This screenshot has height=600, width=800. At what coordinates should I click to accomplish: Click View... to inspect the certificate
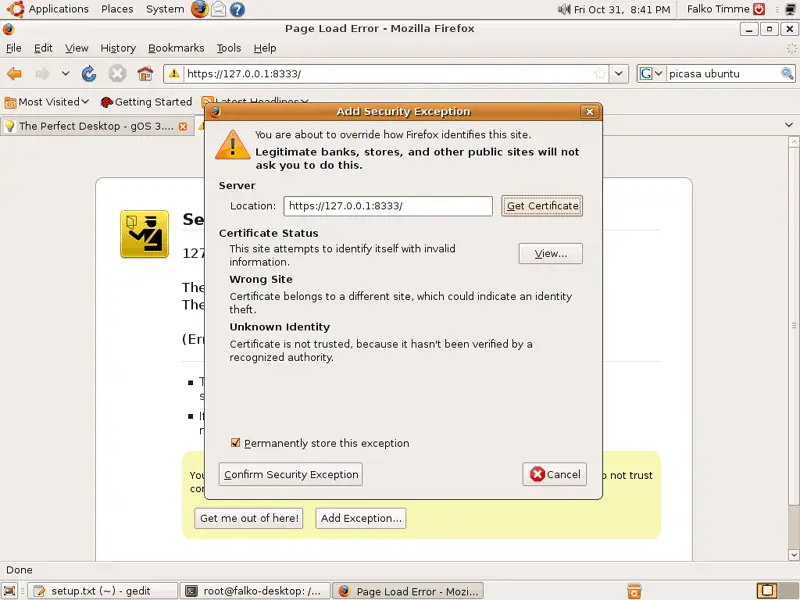click(x=551, y=254)
